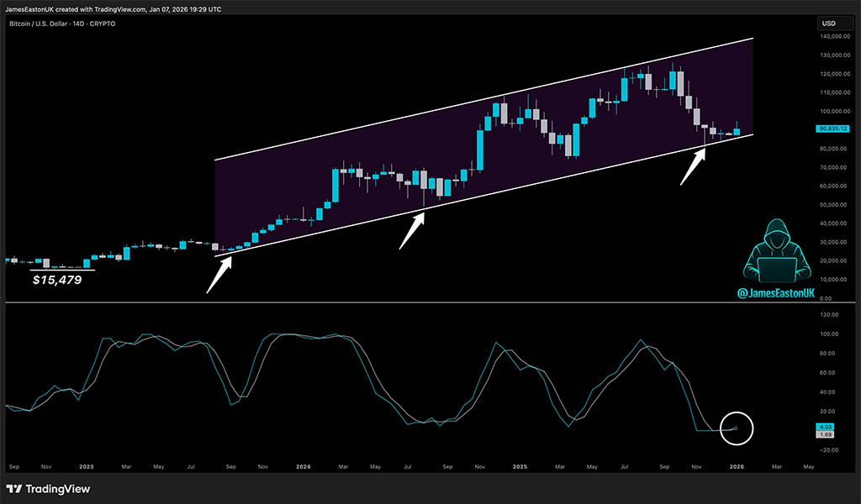Click the 100.00 level on the oscillator scale
Screen dimensions: 861x504
(830, 333)
